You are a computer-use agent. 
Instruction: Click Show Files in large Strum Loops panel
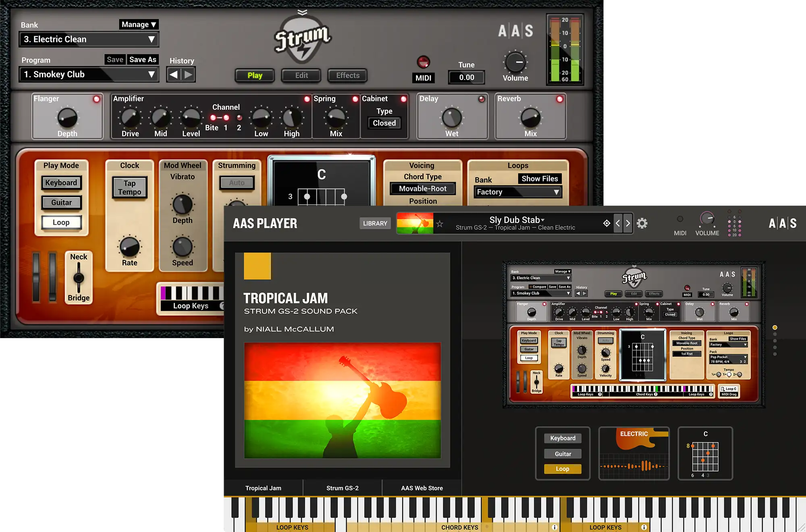pos(540,179)
